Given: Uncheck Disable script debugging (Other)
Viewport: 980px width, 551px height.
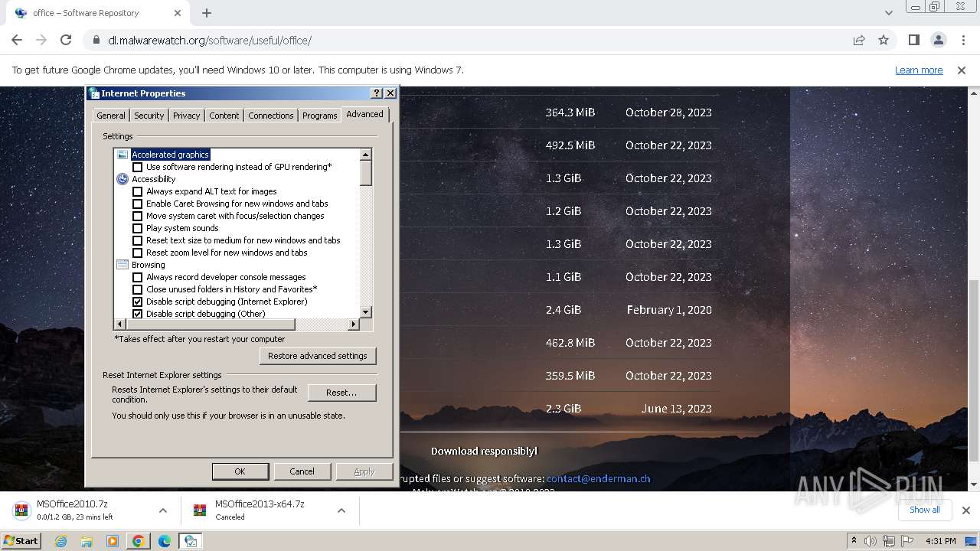Looking at the screenshot, I should [x=138, y=314].
